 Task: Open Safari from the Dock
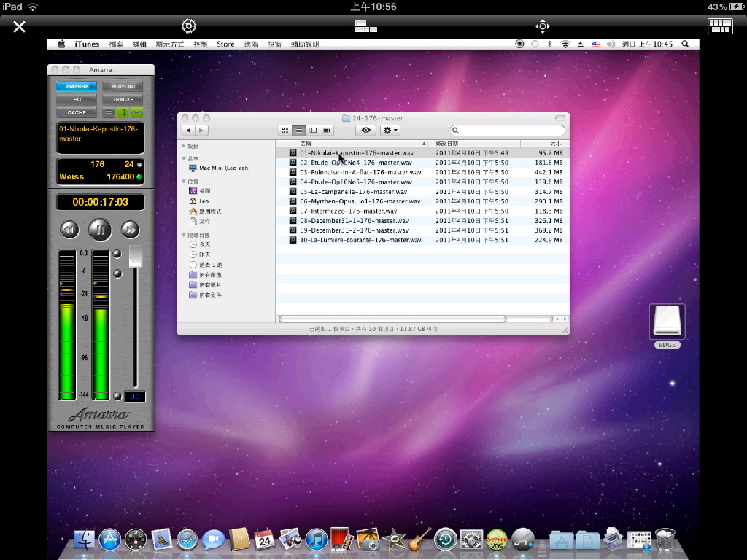coord(187,540)
